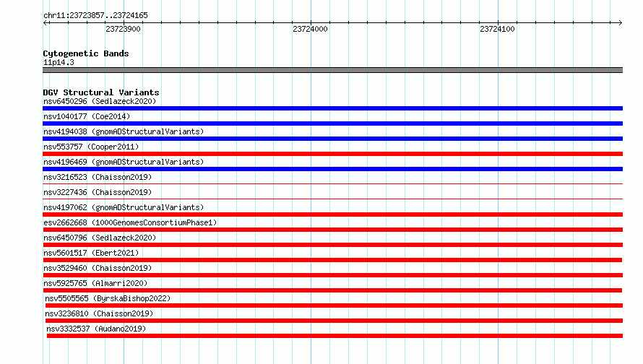Screen dimensions: 643x364
Task: Open variant nsv5505565 (ByrskaBishop2022) label
Action: 108,298
